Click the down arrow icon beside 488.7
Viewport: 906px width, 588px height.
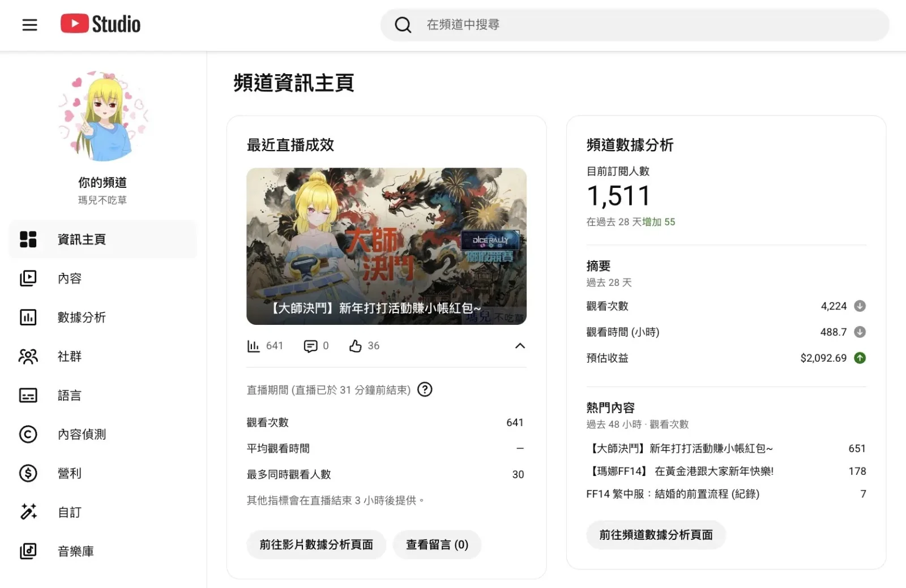pos(860,332)
